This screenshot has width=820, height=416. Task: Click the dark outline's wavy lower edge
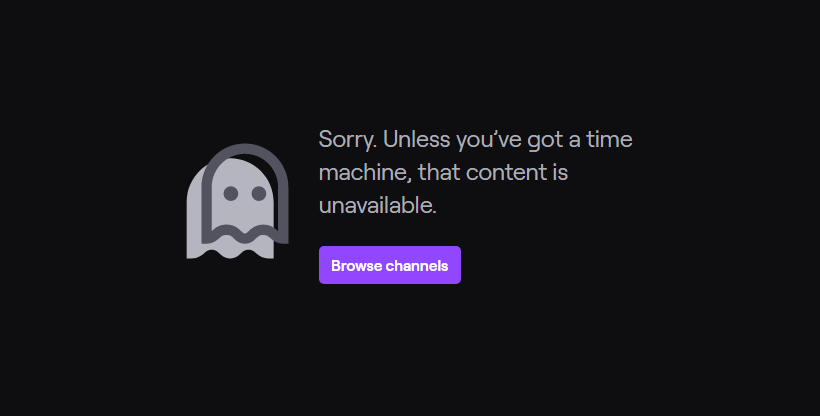246,234
